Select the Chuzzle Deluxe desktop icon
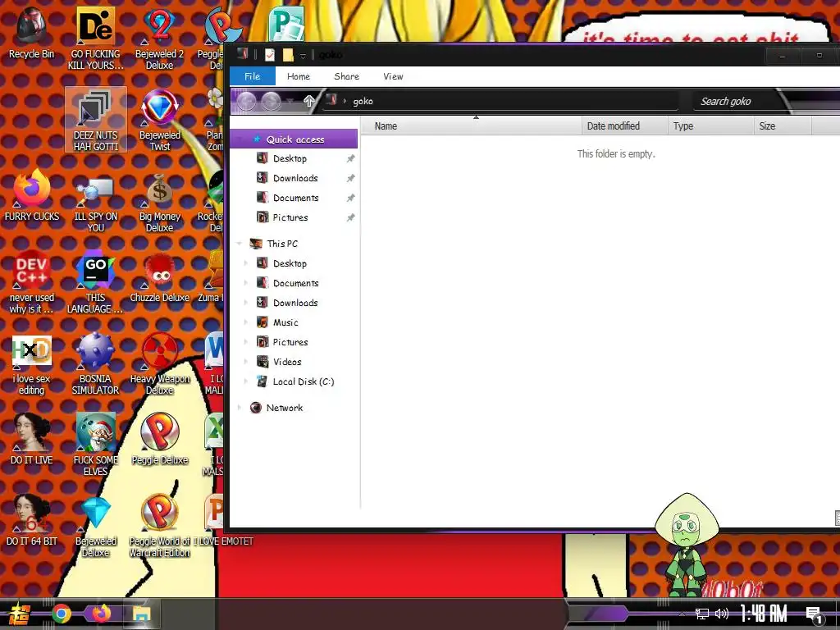This screenshot has width=840, height=630. (160, 279)
